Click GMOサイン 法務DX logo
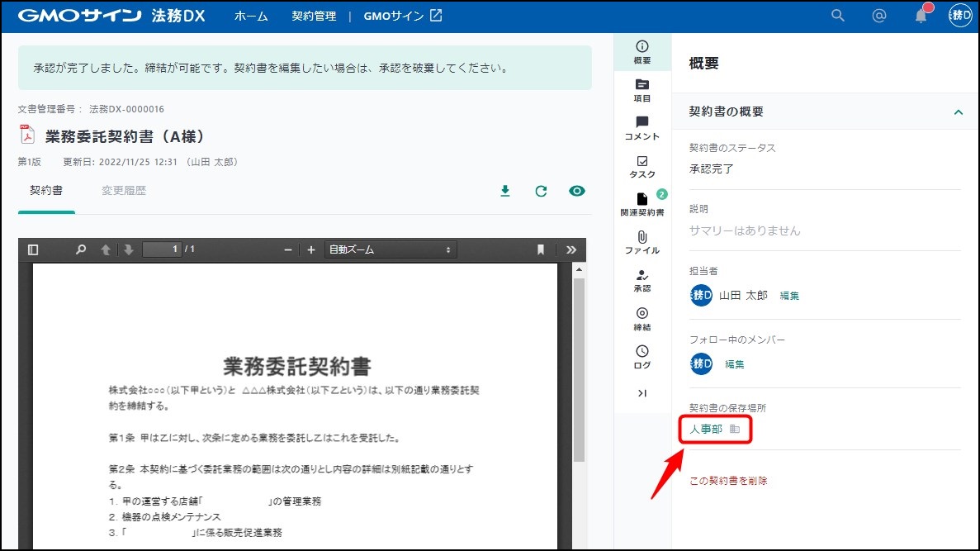This screenshot has height=551, width=980. coord(111,16)
